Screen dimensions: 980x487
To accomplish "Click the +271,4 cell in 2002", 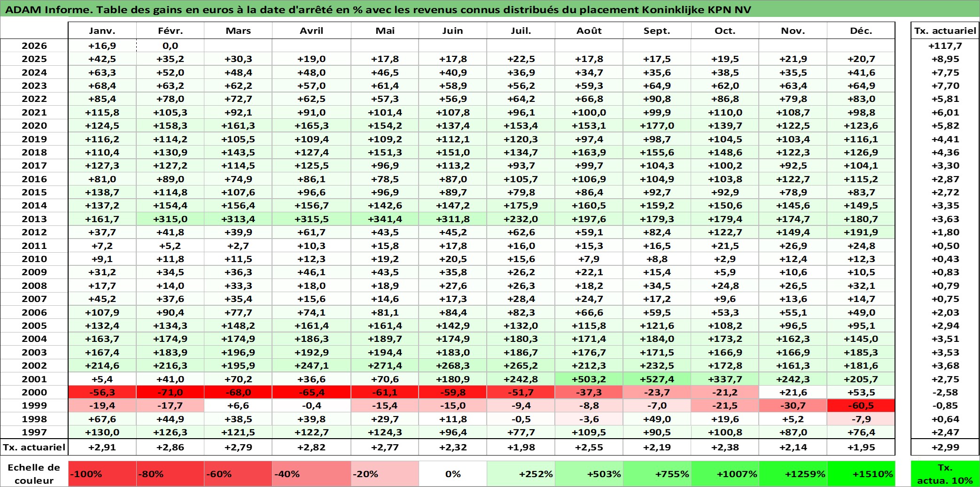I will (x=385, y=365).
